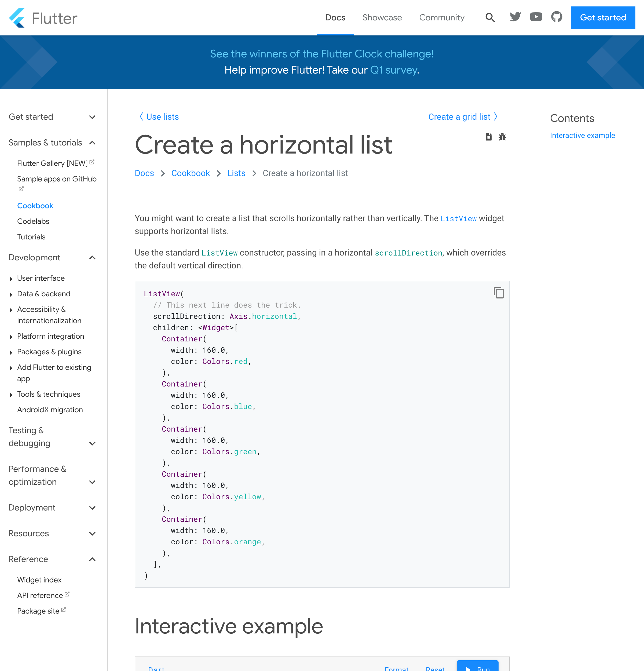The width and height of the screenshot is (644, 671).
Task: Open the blue ListView widget link
Action: [x=459, y=219]
